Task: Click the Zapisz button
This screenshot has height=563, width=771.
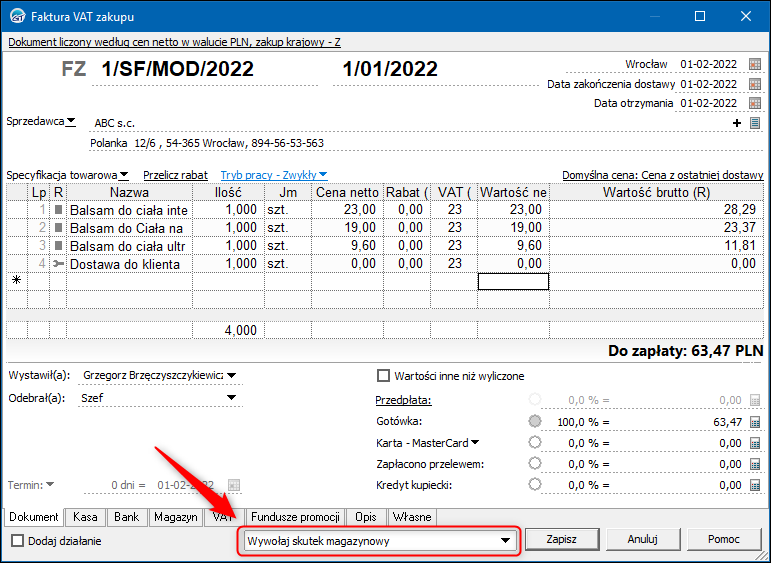Action: [x=561, y=539]
